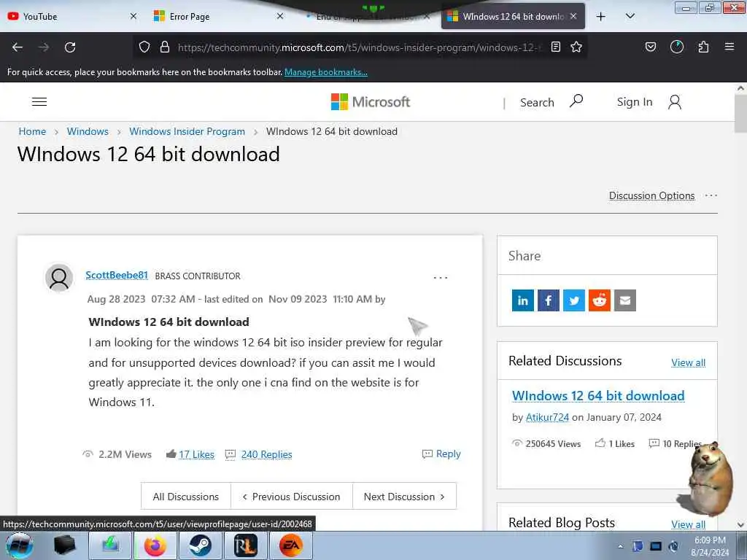
Task: Go to Next Discussion
Action: click(404, 497)
